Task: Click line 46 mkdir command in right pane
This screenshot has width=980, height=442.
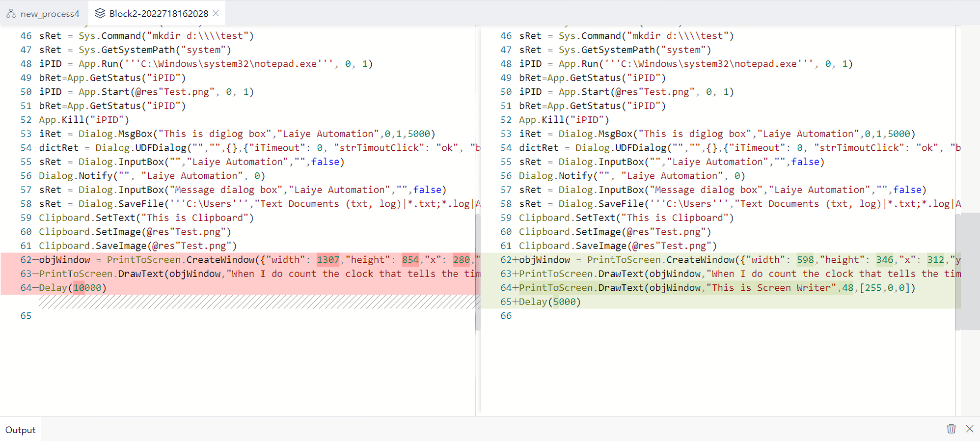Action: [626, 36]
